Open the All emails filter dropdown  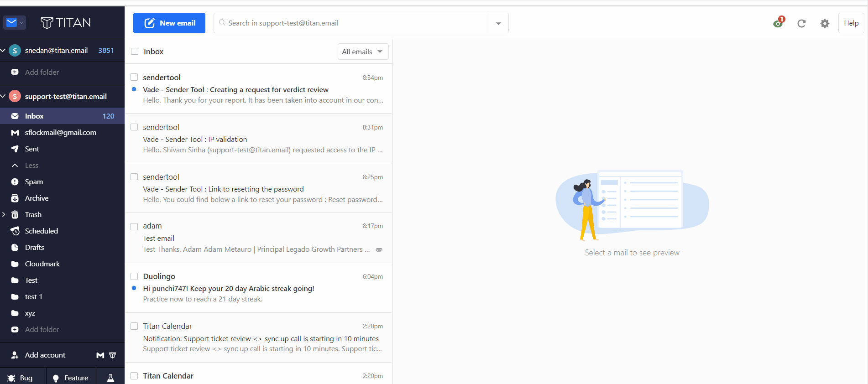363,52
